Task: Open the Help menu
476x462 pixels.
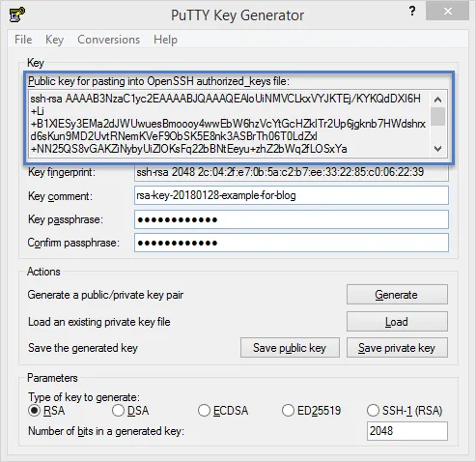Action: pos(165,40)
